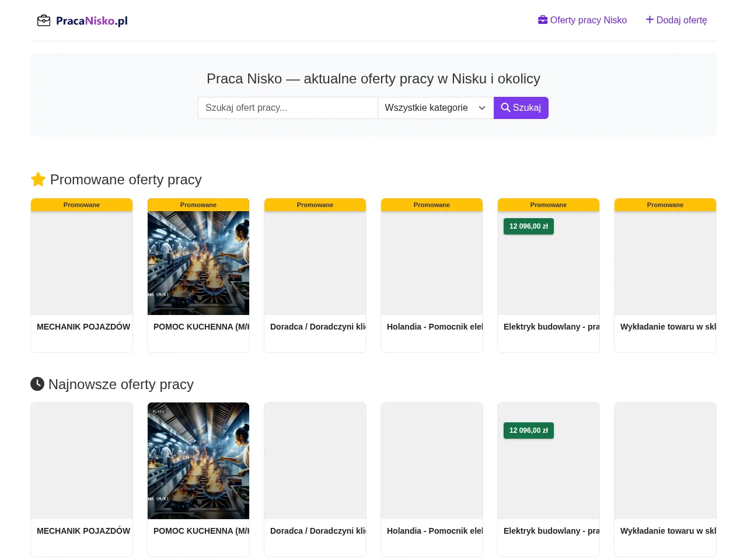Click the 12 096,00 zł badge in promoted offers
Image resolution: width=747 pixels, height=560 pixels.
click(529, 226)
